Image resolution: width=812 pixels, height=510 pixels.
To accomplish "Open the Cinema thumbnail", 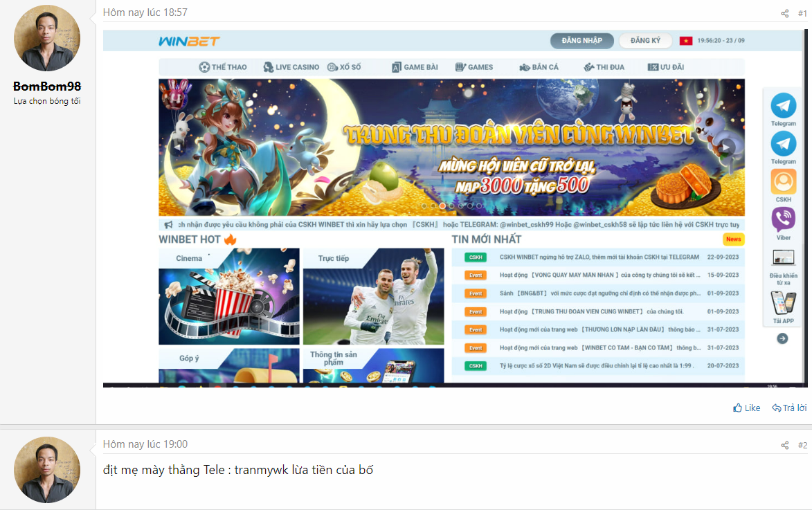I will point(228,296).
